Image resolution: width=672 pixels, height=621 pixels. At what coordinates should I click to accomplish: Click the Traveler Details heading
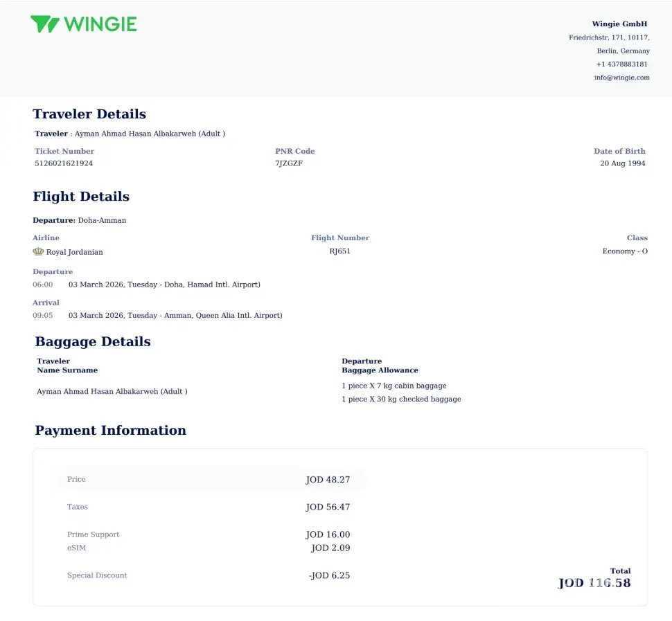(x=89, y=114)
